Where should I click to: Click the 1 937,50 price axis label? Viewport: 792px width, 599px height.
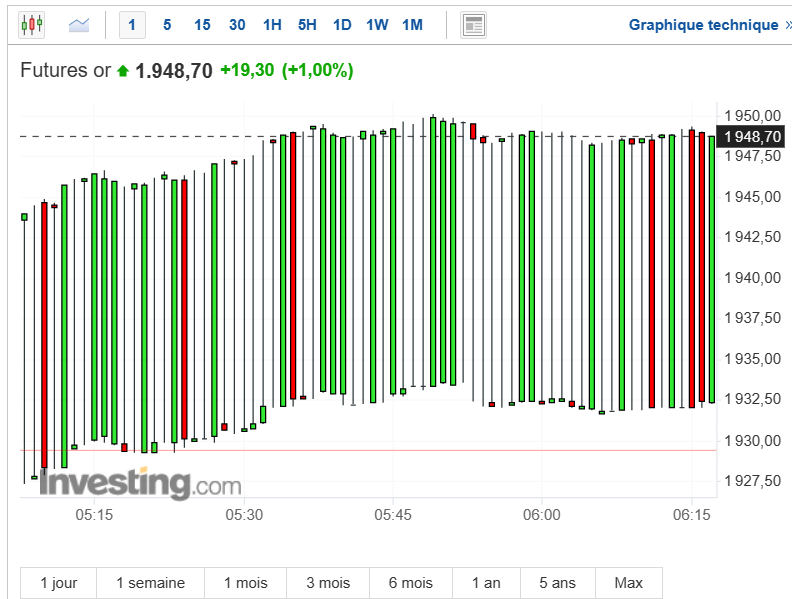pyautogui.click(x=753, y=318)
